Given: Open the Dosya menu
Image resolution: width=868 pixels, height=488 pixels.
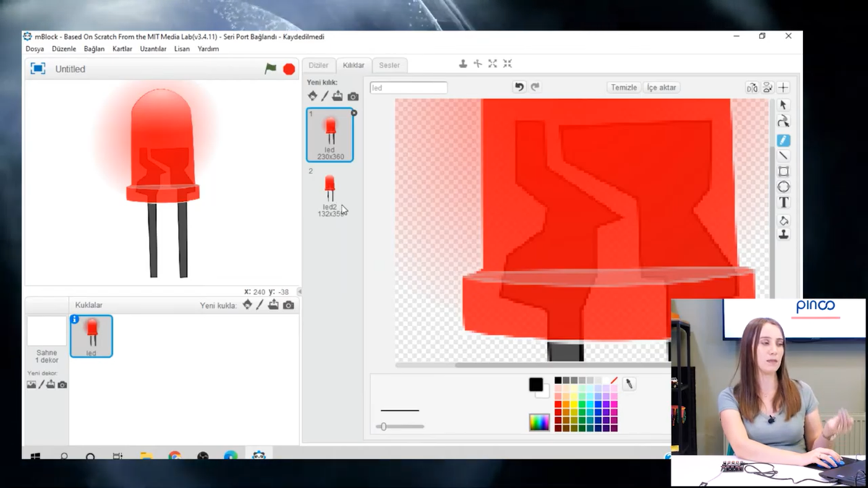Looking at the screenshot, I should [x=35, y=49].
